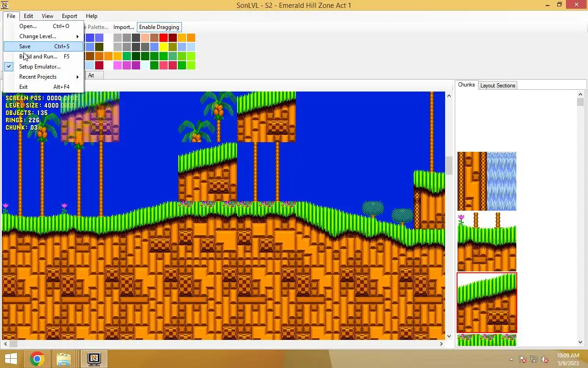Viewport: 588px width, 368px height.
Task: Show hidden tray icons arrow
Action: pos(511,359)
